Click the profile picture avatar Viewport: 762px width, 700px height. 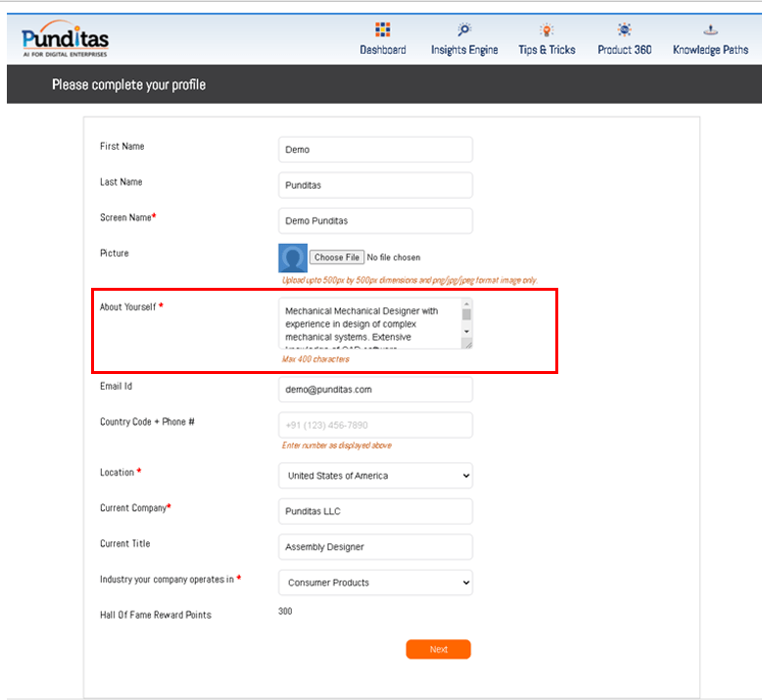point(293,257)
